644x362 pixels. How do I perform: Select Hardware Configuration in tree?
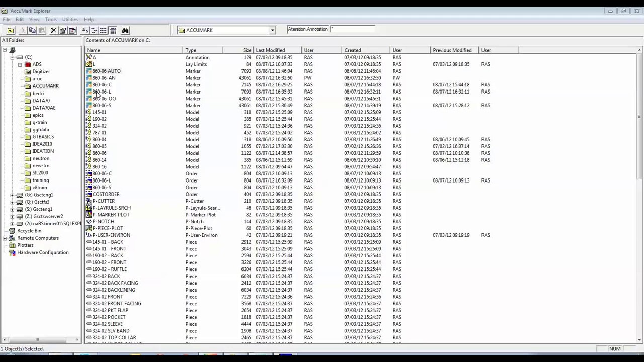[x=43, y=253]
